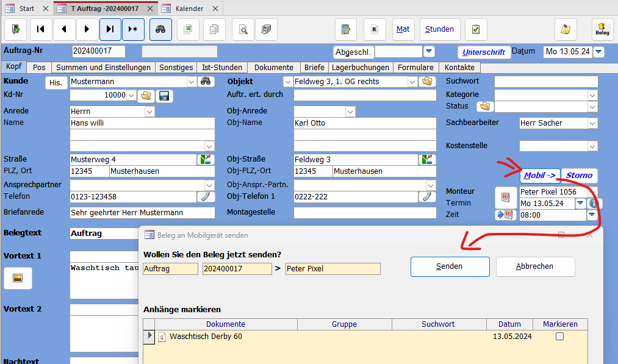
Task: Open the Dokumente tab
Action: point(273,67)
